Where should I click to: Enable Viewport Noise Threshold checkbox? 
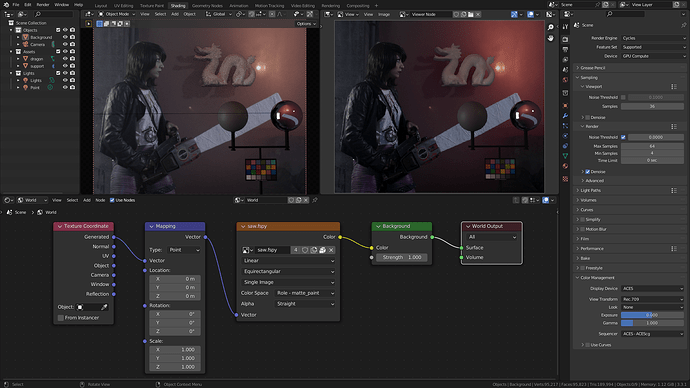[x=623, y=97]
